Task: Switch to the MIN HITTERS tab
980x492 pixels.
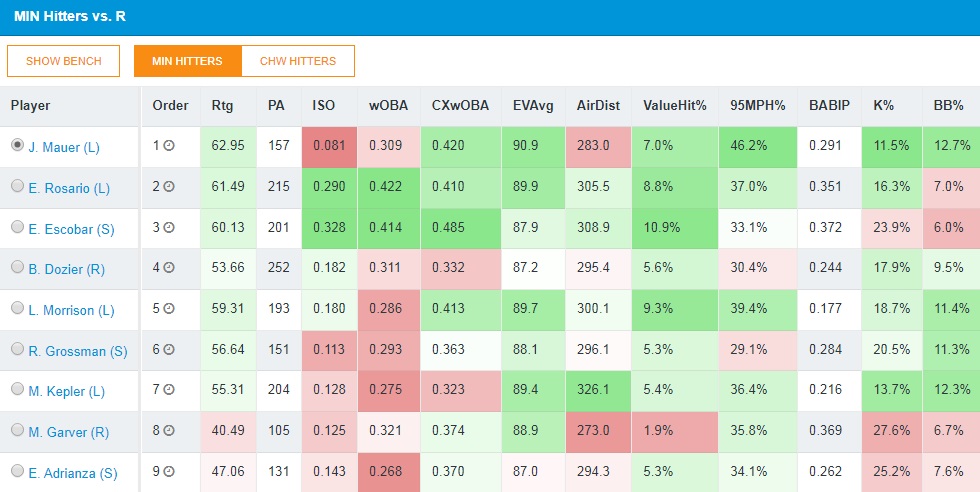Action: click(188, 61)
